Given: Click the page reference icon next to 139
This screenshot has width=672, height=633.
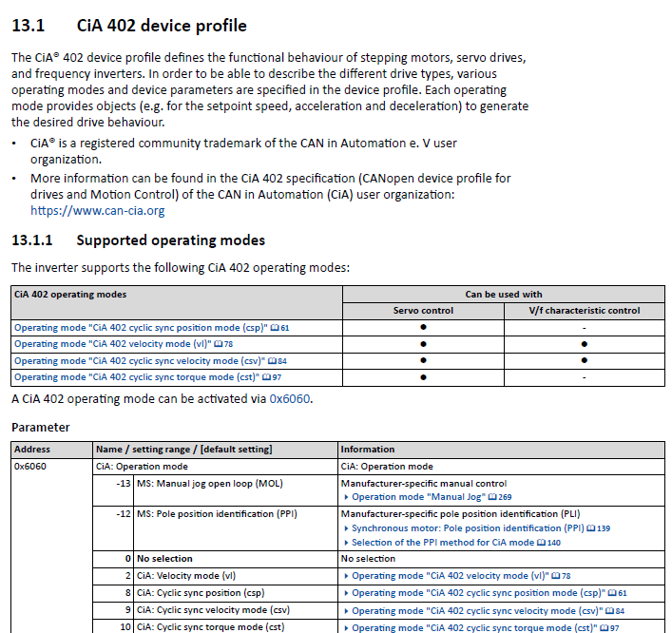Looking at the screenshot, I should point(592,528).
